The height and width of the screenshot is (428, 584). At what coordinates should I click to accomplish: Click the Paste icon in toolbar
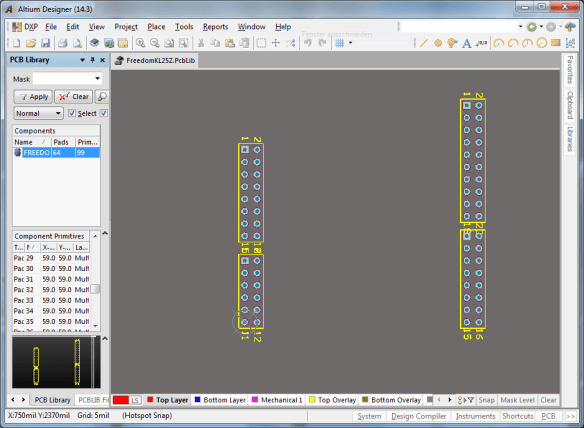[x=230, y=43]
